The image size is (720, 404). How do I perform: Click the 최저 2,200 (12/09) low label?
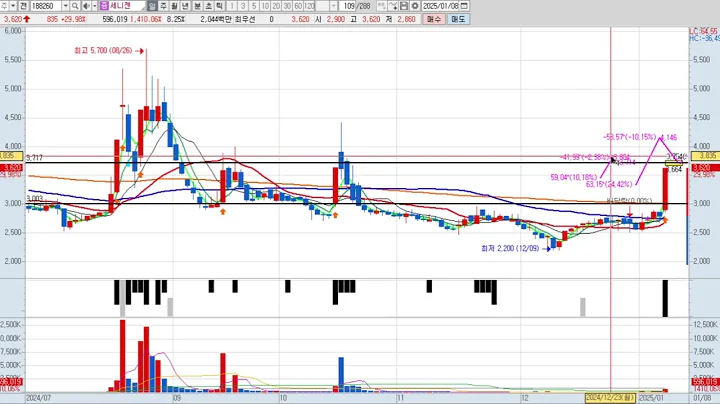tap(510, 248)
